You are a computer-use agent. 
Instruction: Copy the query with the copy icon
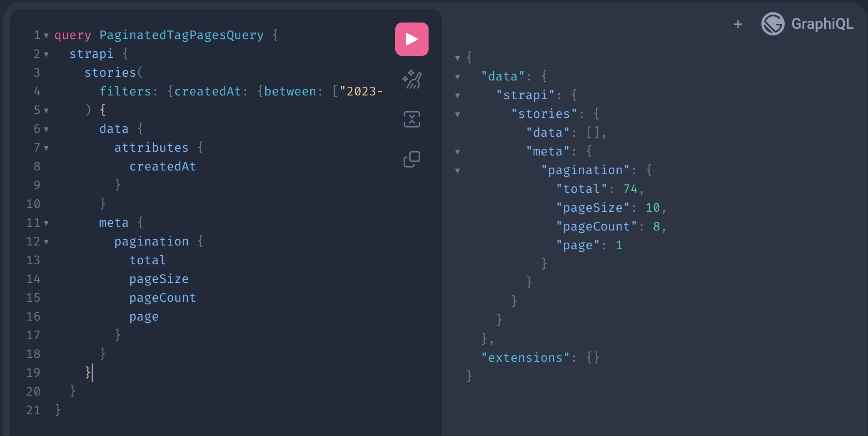[x=412, y=159]
